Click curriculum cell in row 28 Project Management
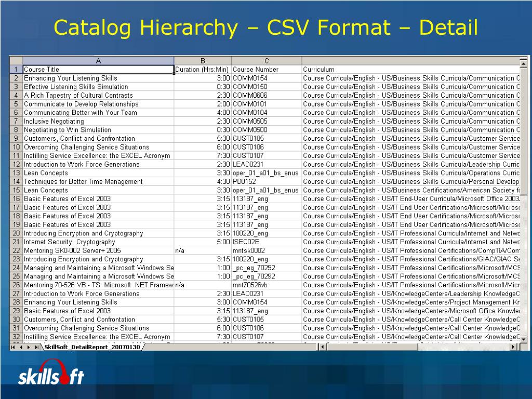The height and width of the screenshot is (399, 532). tap(411, 302)
